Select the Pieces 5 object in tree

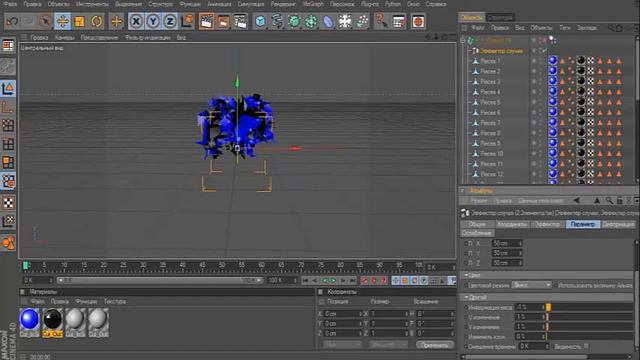[x=490, y=102]
